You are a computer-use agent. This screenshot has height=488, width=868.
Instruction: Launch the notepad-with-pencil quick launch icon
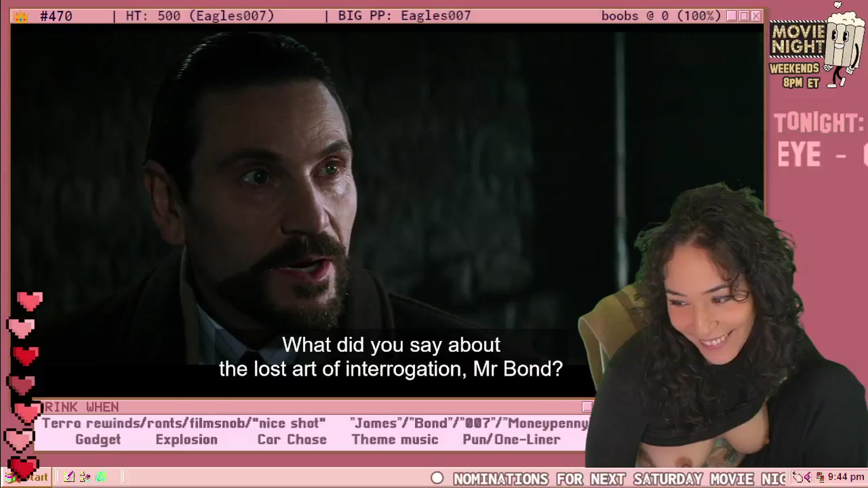(69, 477)
